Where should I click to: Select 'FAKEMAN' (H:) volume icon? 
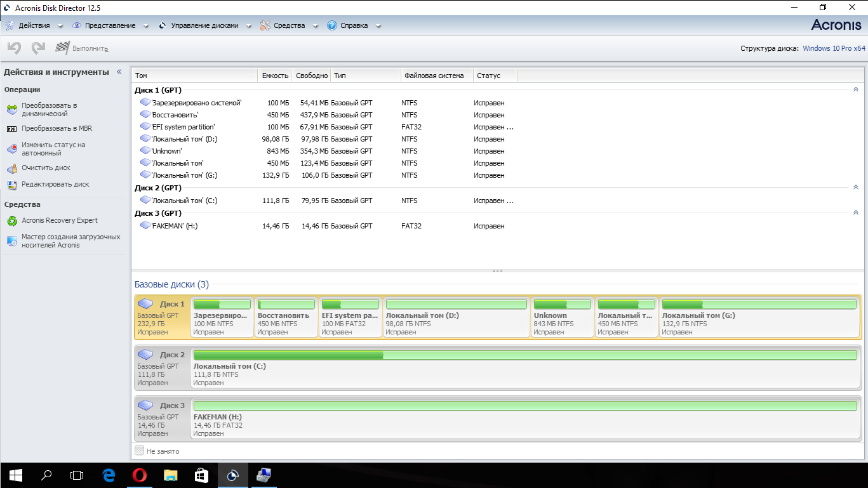[145, 225]
